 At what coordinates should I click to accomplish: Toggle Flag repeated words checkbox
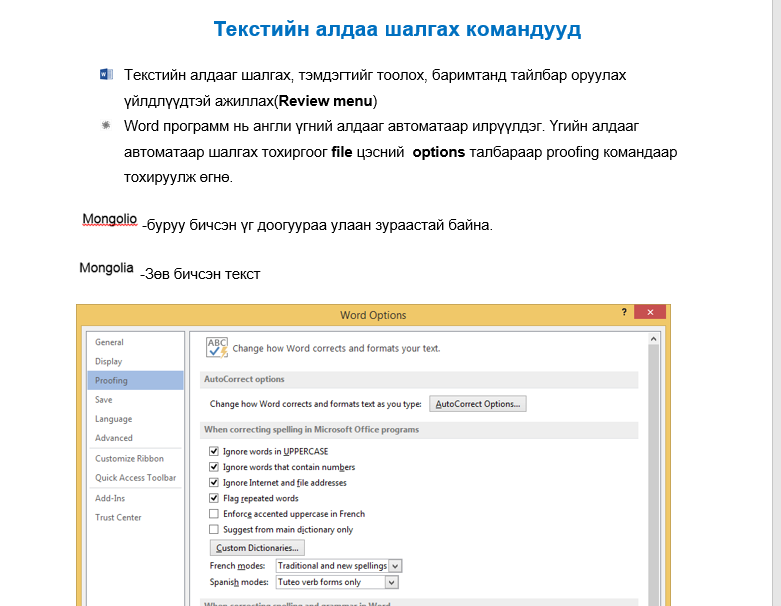pyautogui.click(x=214, y=498)
